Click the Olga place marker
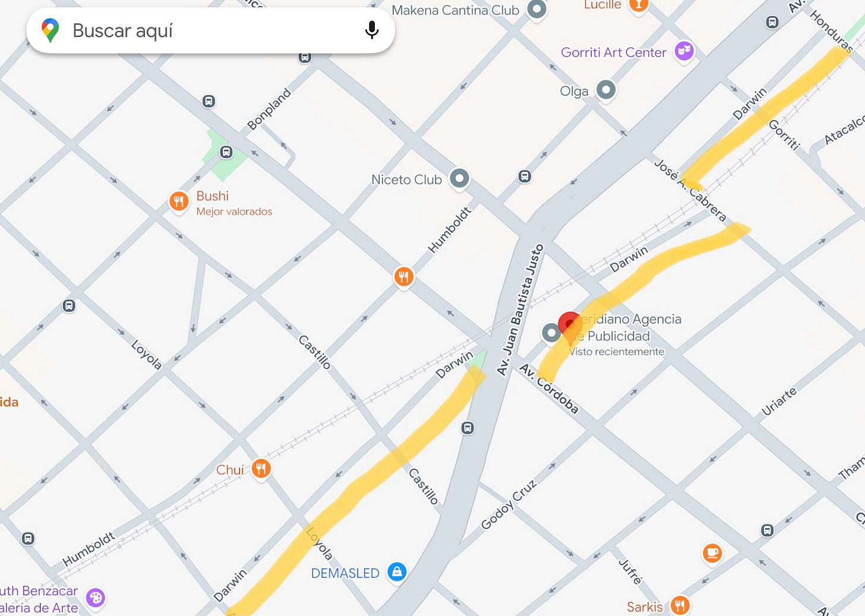This screenshot has width=865, height=616. pos(606,90)
